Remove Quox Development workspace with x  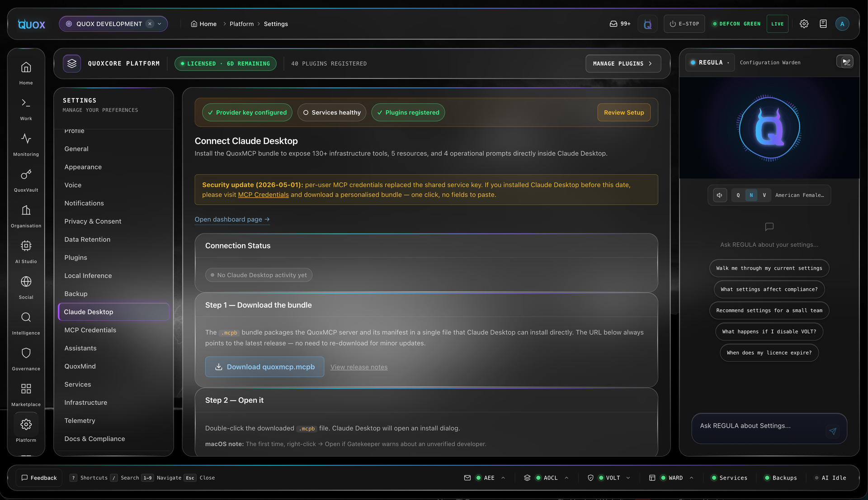[150, 24]
